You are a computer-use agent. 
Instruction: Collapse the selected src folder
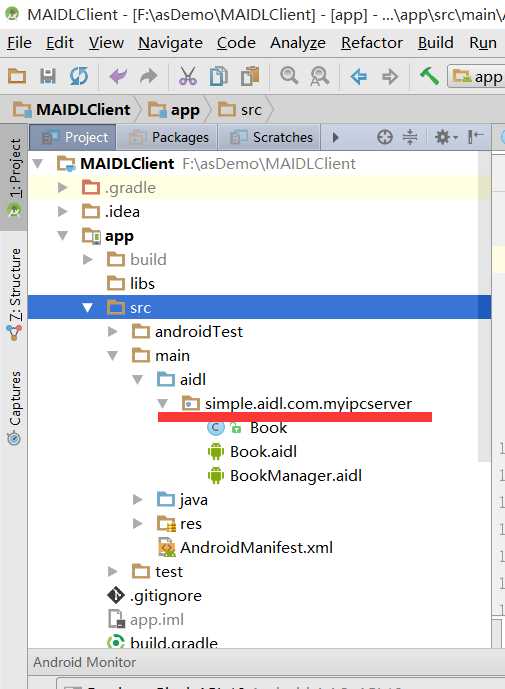point(88,308)
